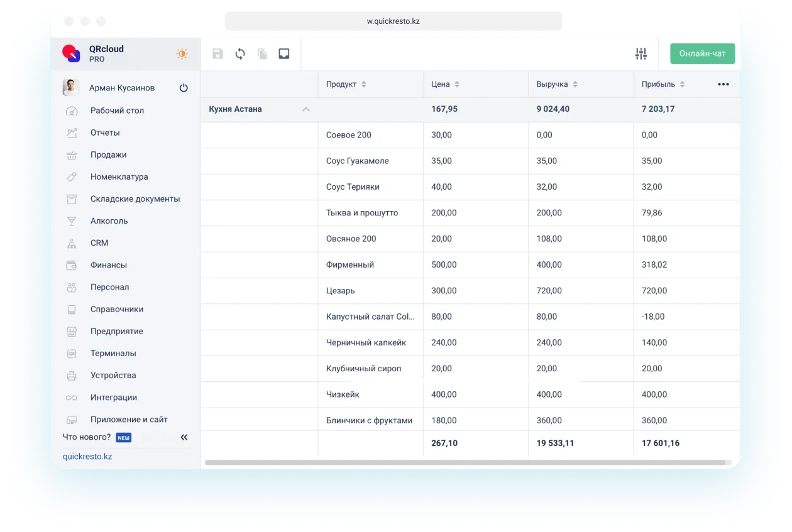Click the QRcloud logo icon

(71, 53)
